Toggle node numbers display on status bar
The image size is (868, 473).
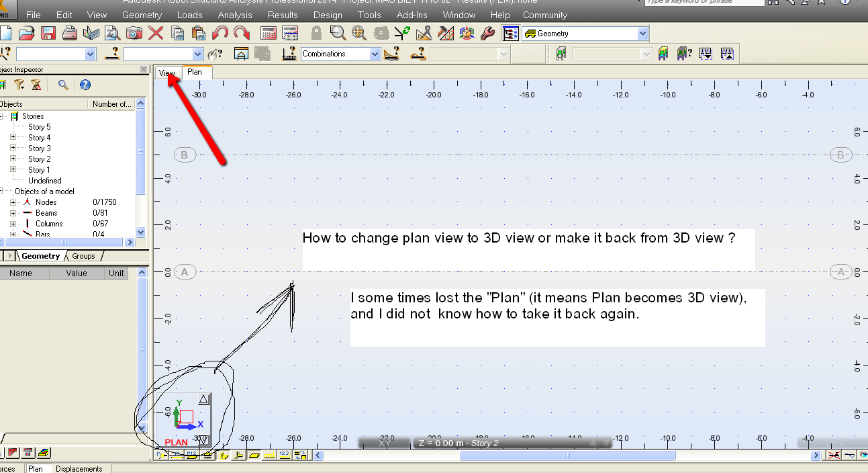point(160,455)
